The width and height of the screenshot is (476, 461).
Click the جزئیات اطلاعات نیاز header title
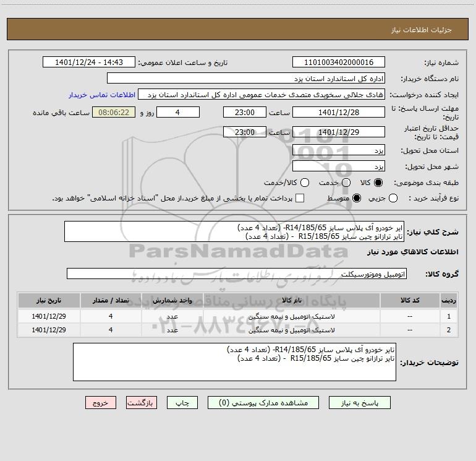pyautogui.click(x=422, y=30)
